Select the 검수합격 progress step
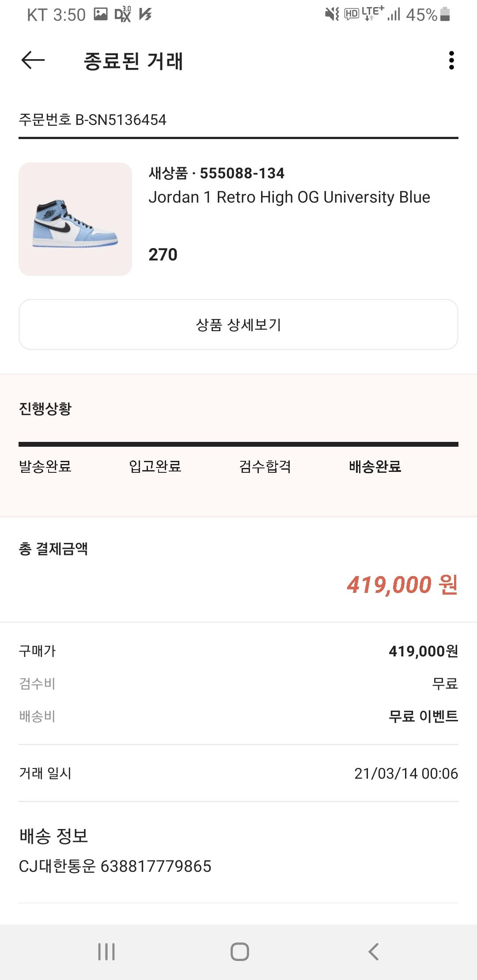The height and width of the screenshot is (980, 477). [x=265, y=466]
